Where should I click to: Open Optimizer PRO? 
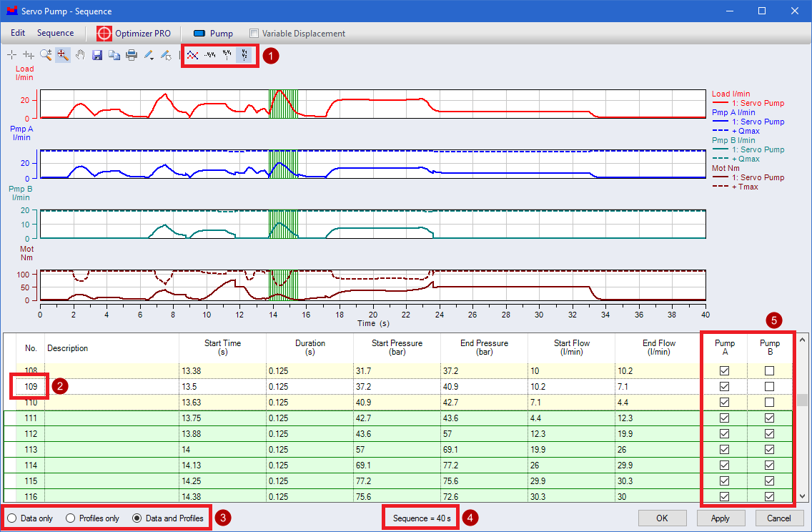pyautogui.click(x=143, y=33)
